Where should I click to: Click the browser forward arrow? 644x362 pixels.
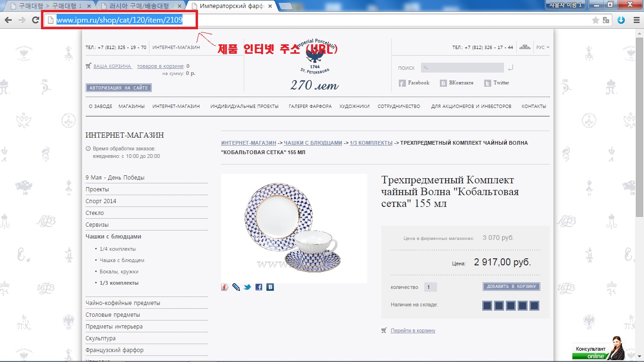(21, 20)
